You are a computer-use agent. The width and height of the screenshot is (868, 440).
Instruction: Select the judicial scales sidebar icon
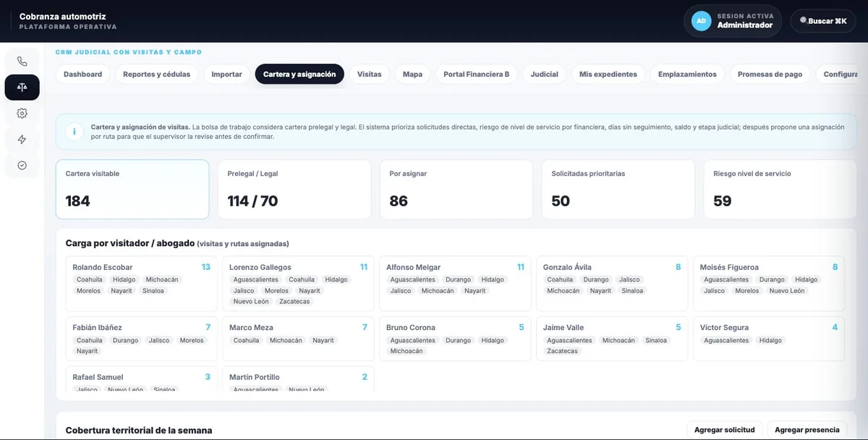[22, 88]
